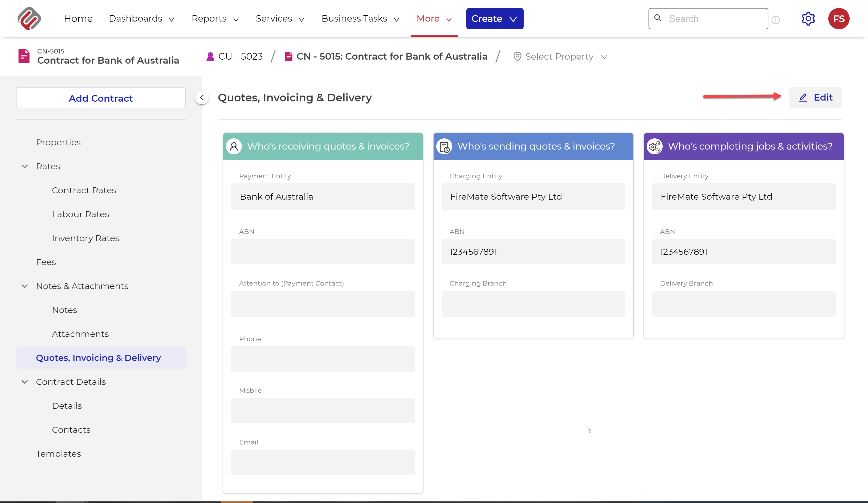Screen dimensions: 868x503
Task: Open the Dashboards dropdown menu
Action: tap(142, 19)
